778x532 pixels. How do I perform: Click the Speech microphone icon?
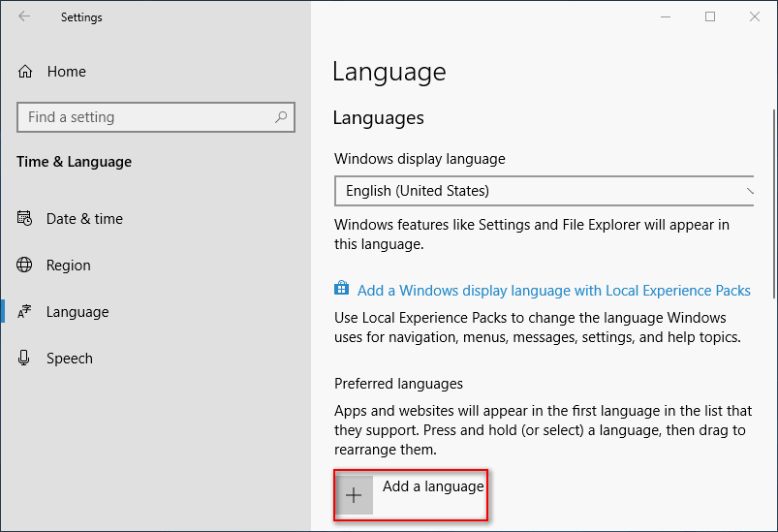24,358
